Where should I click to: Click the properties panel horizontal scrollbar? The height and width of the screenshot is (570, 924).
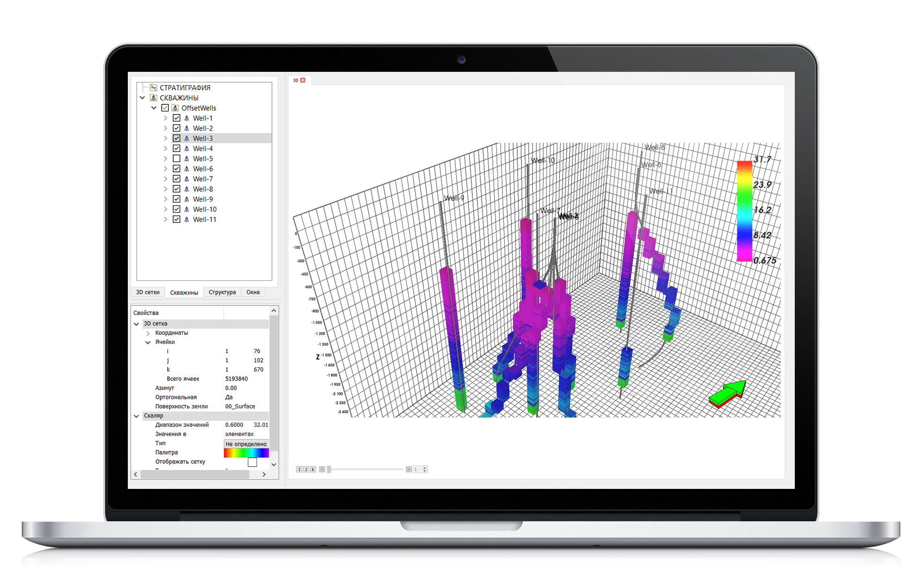(195, 475)
